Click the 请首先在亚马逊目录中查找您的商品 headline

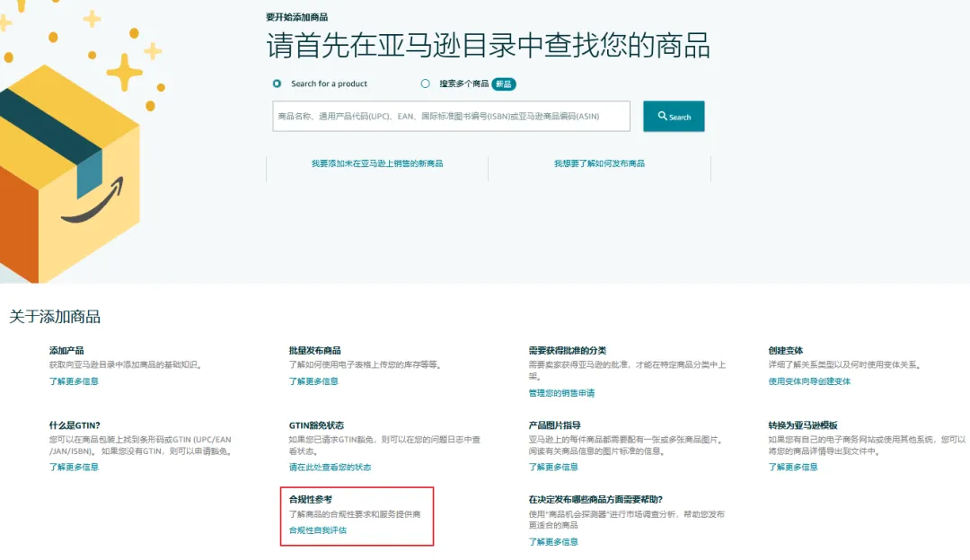488,46
